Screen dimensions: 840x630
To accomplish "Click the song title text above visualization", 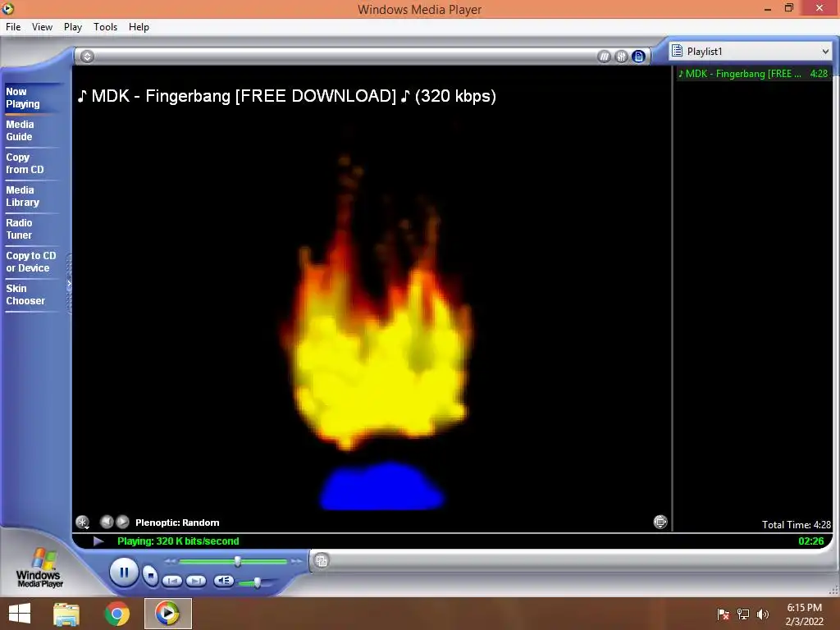I will coord(287,96).
